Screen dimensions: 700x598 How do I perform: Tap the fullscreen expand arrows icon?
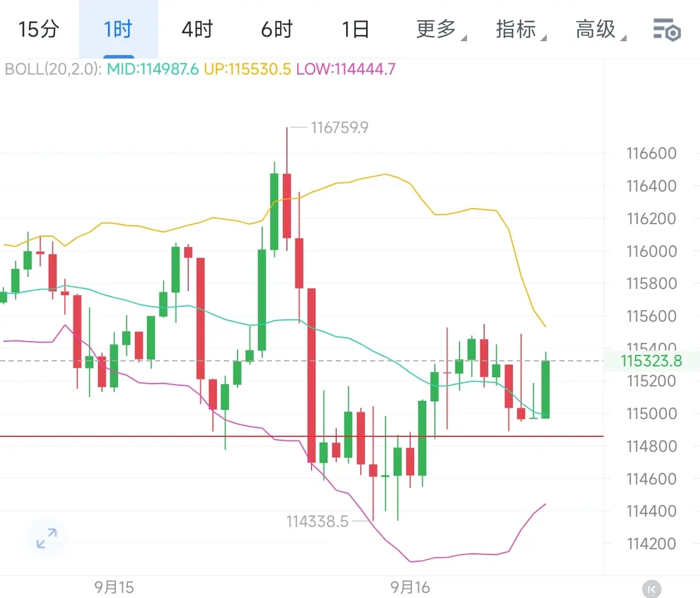tap(46, 538)
